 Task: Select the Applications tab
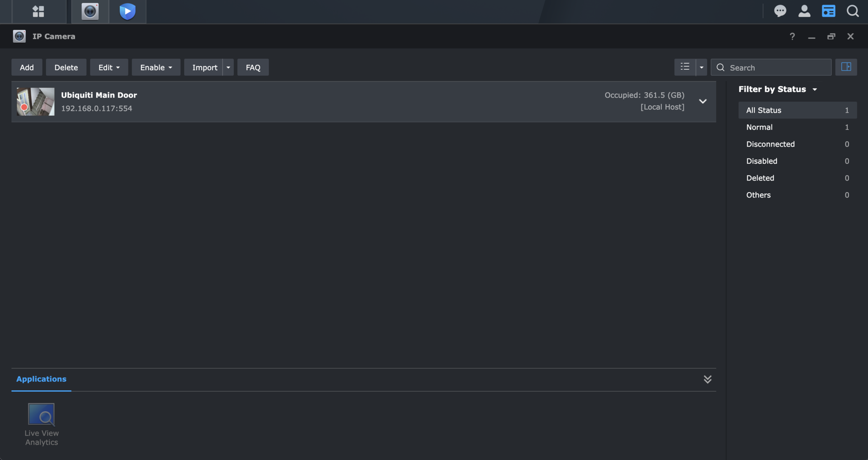coord(41,379)
